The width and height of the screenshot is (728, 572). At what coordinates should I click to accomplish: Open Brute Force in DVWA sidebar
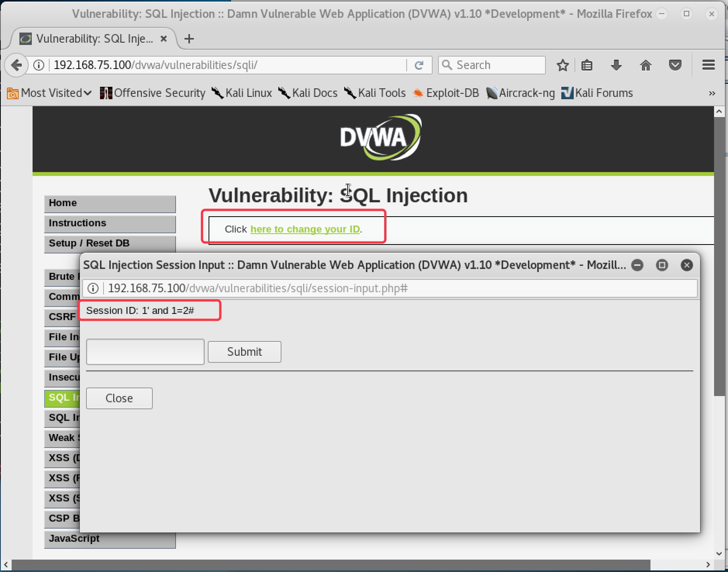pos(62,277)
